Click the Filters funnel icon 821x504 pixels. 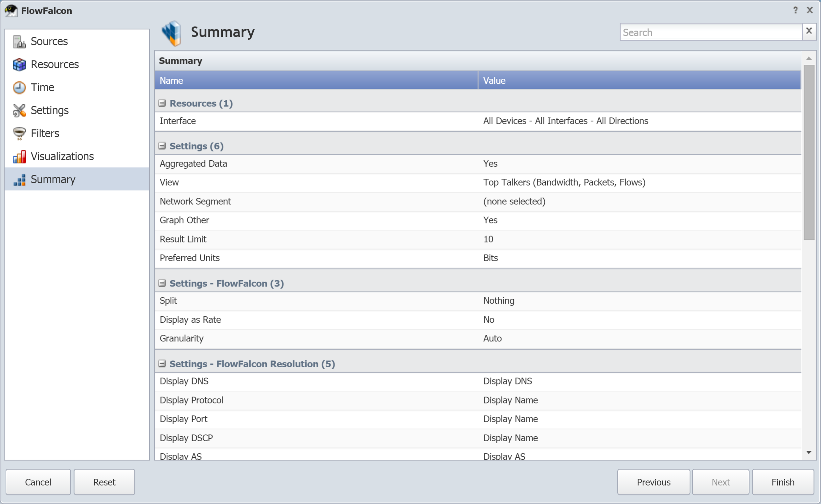[x=19, y=134]
